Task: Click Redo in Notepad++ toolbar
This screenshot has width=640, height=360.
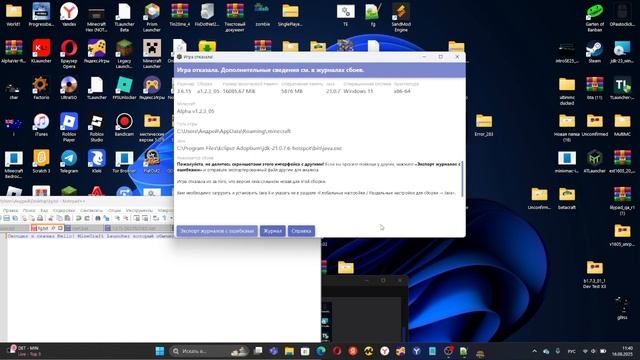Action: [87, 218]
